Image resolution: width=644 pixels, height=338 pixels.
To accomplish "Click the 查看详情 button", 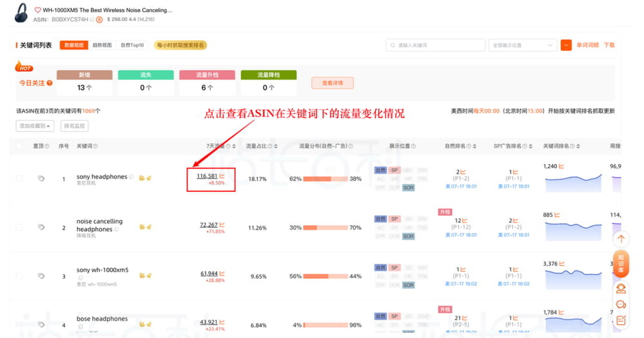I will click(332, 83).
